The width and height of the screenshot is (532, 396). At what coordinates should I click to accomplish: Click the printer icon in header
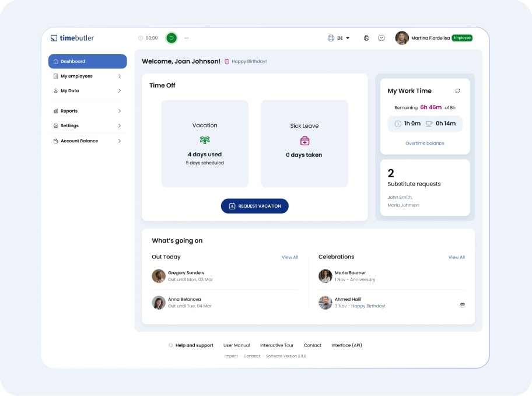tap(366, 38)
